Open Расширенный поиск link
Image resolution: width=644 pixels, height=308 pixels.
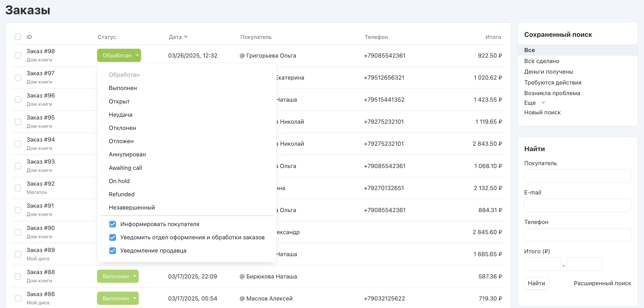(x=602, y=283)
